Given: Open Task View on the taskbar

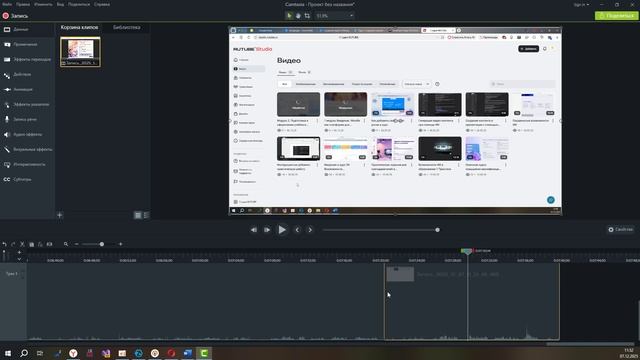Looking at the screenshot, I should 40,353.
